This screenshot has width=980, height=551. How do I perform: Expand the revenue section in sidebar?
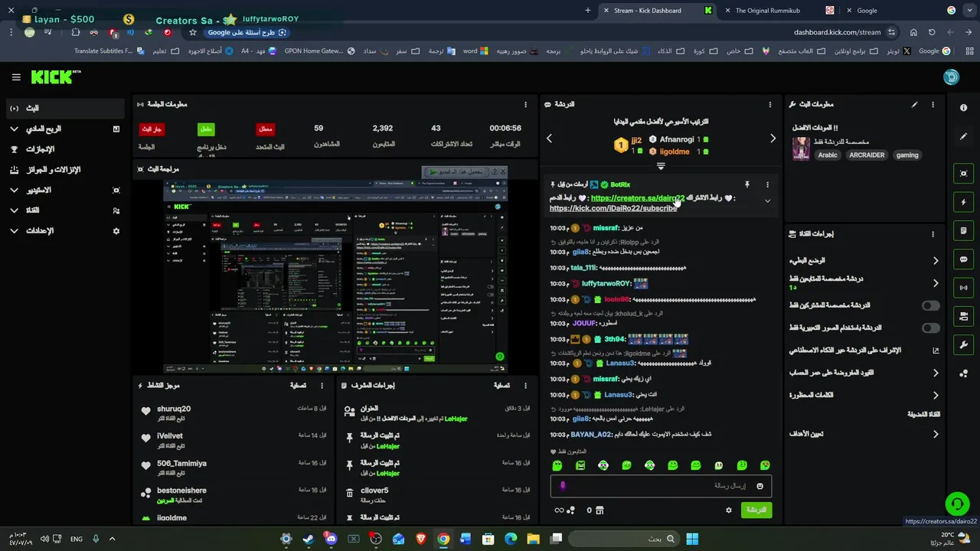pyautogui.click(x=64, y=129)
